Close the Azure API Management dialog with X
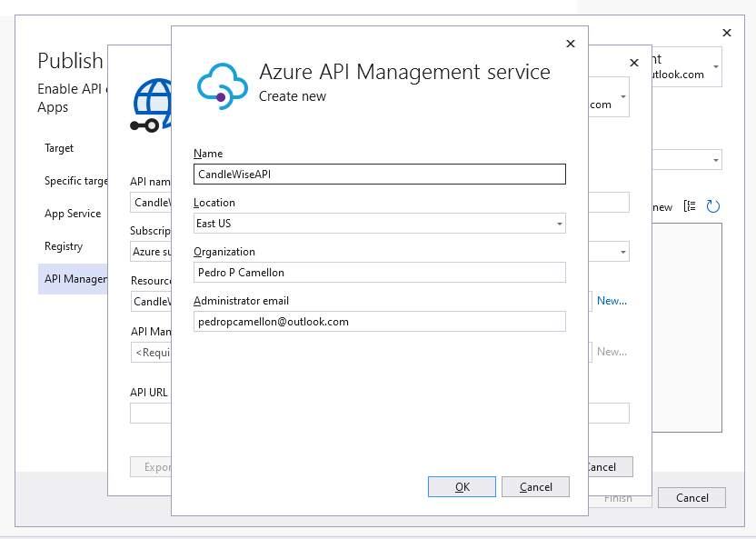 coord(570,43)
